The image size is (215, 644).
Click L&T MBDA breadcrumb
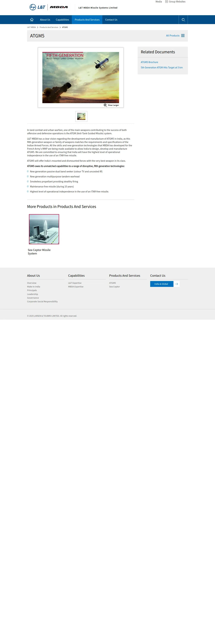coord(31,27)
